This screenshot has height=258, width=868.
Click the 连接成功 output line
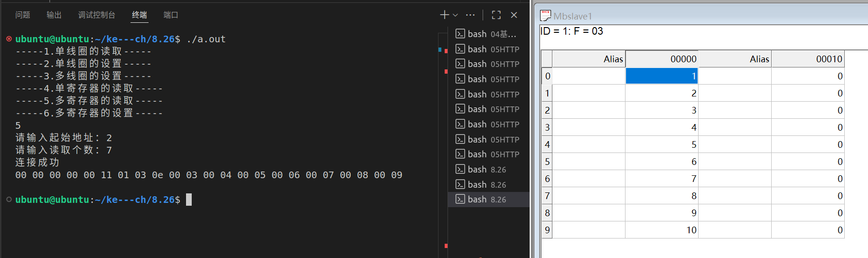(37, 162)
